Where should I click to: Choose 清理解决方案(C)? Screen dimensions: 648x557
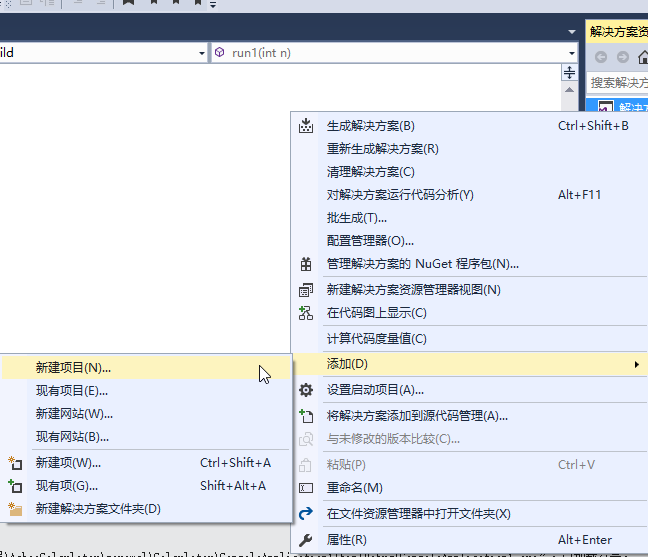(469, 172)
